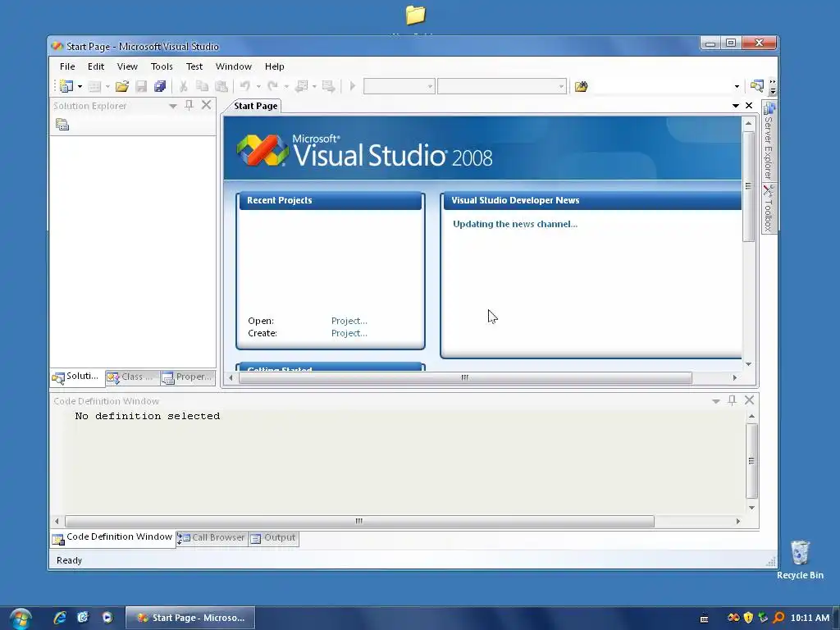This screenshot has width=840, height=630.
Task: Click the Undo arrow icon
Action: click(245, 85)
